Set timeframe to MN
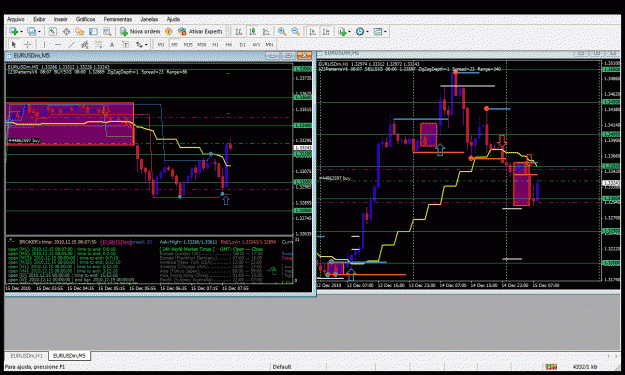625x375 pixels. 269,45
